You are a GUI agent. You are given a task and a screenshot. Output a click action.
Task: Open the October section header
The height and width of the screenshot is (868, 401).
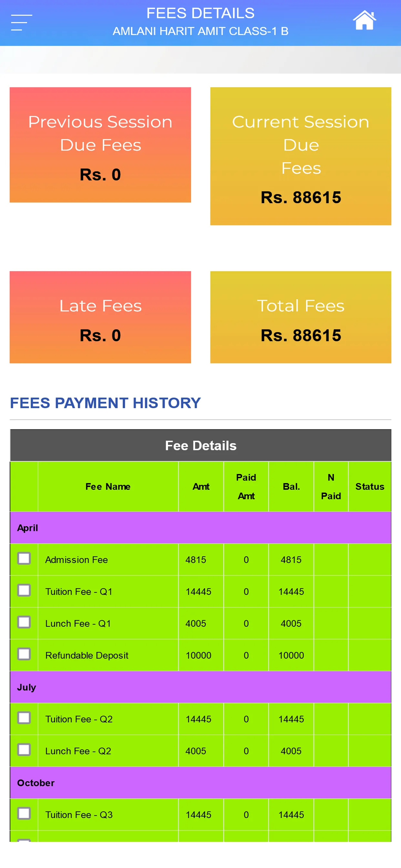click(x=200, y=782)
